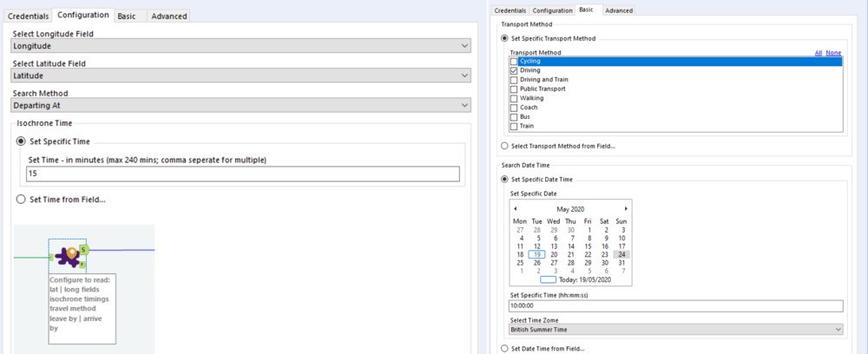
Task: Untick the Driving transport checkbox
Action: [x=514, y=71]
